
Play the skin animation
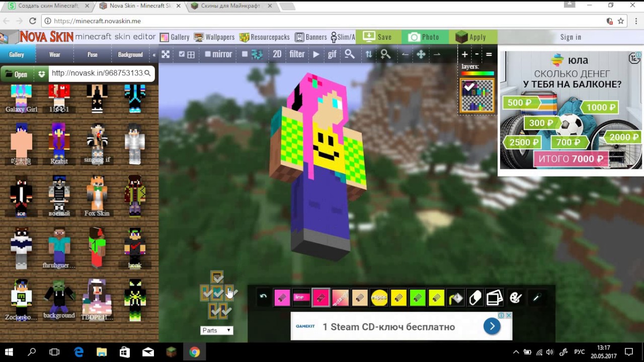(316, 54)
